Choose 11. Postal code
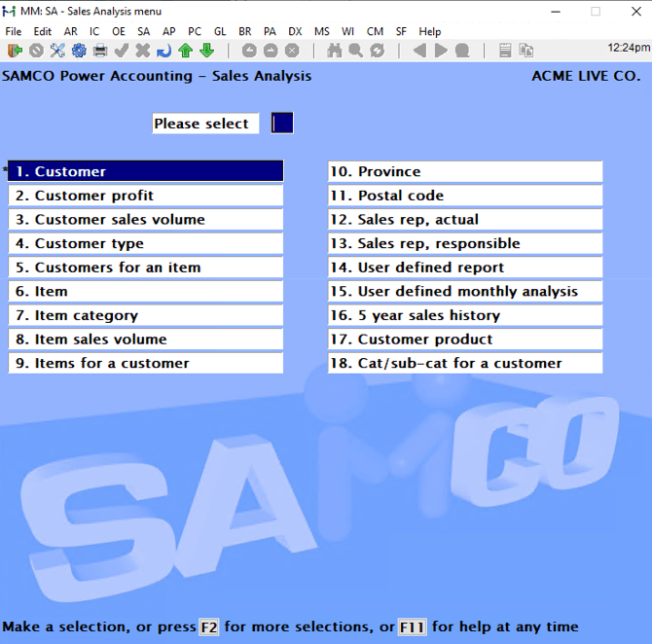Screen dimensions: 652x644 click(465, 195)
